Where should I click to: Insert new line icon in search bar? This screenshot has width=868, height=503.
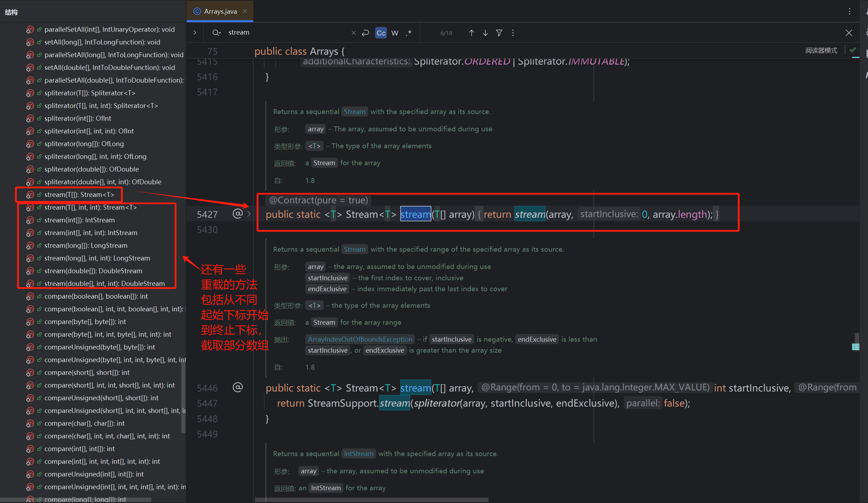[x=366, y=33]
